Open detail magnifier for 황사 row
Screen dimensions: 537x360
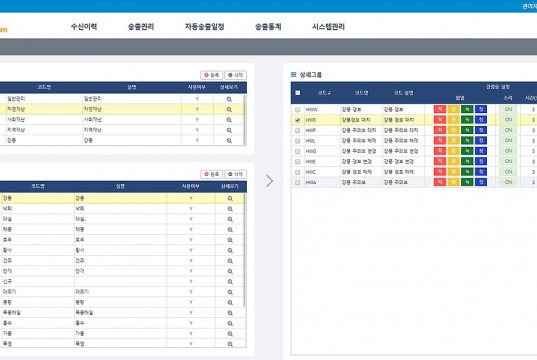[x=230, y=250]
